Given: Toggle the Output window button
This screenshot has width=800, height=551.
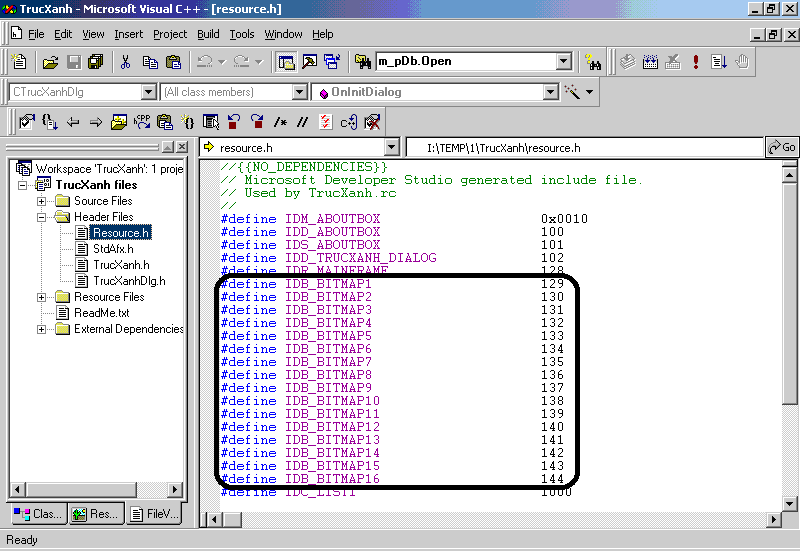Looking at the screenshot, I should coord(309,62).
